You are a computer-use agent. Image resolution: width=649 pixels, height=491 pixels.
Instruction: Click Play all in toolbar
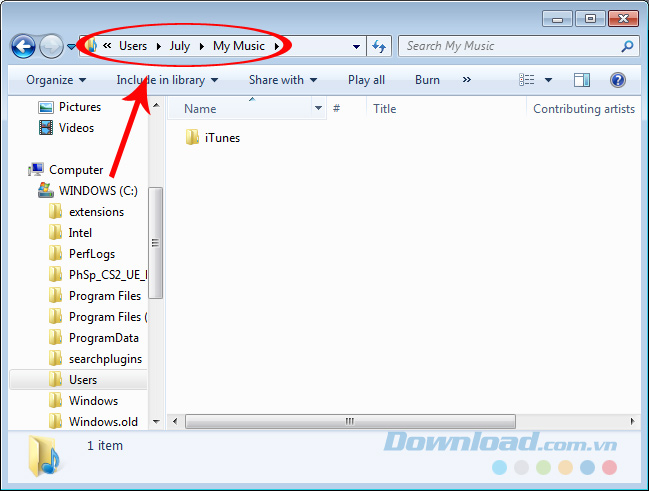[366, 80]
